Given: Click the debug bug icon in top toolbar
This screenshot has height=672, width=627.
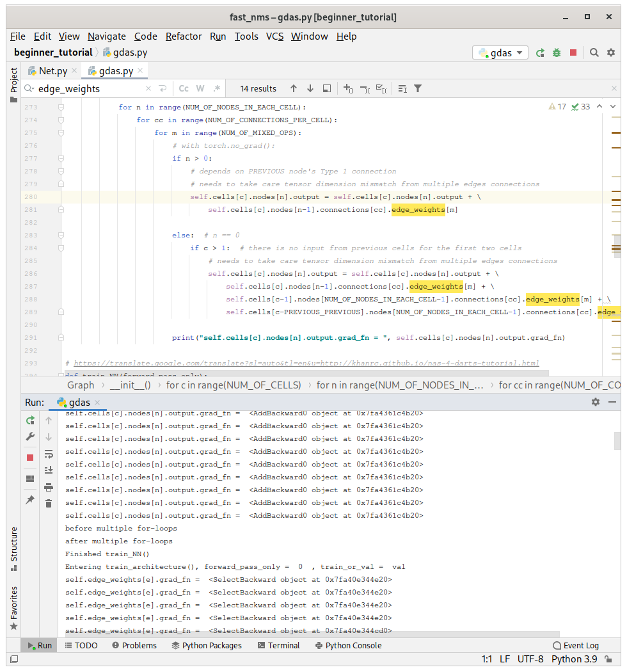Looking at the screenshot, I should coord(557,53).
